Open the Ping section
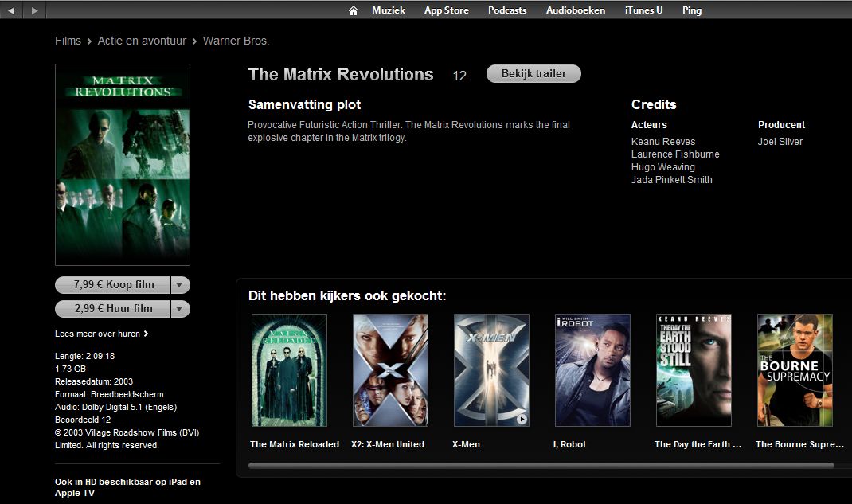The height and width of the screenshot is (504, 852). [x=692, y=10]
